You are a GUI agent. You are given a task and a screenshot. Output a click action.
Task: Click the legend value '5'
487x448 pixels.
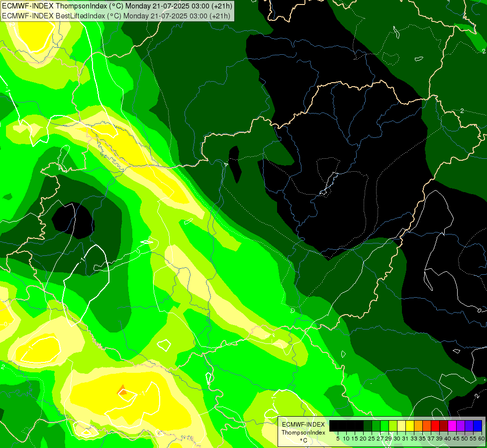point(338,439)
